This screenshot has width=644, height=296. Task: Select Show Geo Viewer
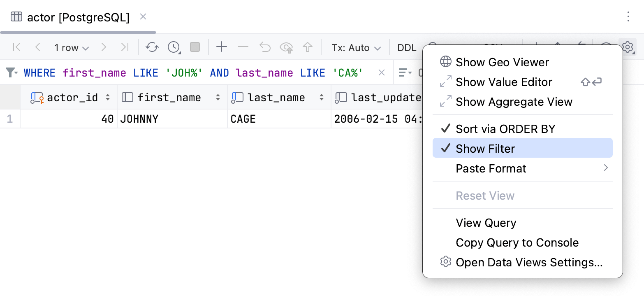(502, 62)
